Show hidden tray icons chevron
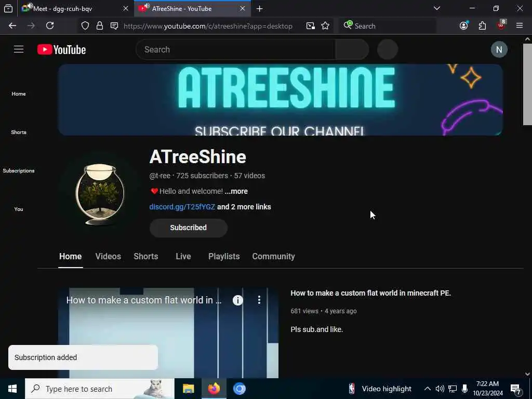 (428, 389)
